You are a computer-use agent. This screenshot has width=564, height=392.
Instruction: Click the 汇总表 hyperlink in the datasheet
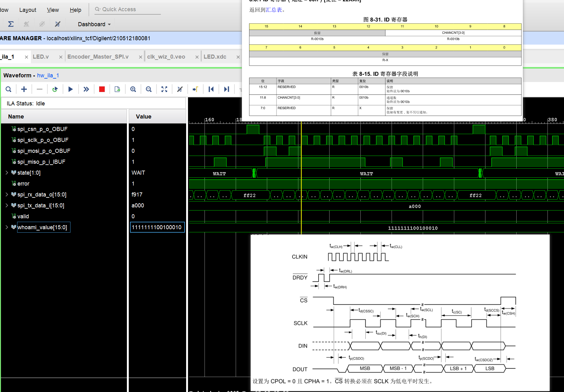[274, 10]
